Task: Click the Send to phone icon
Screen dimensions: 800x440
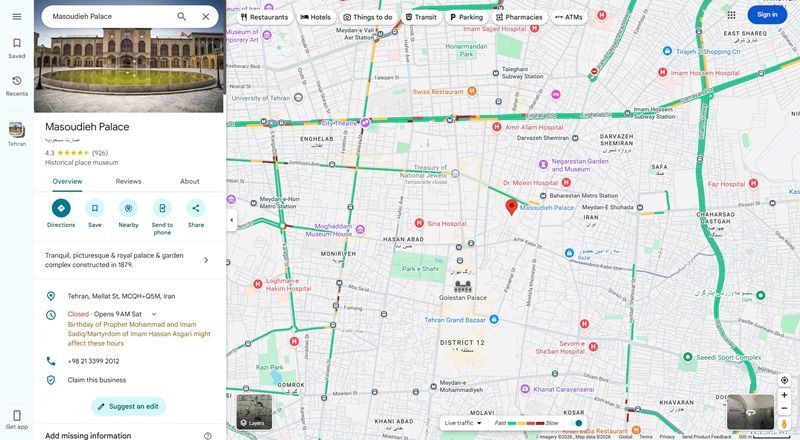Action: (x=162, y=208)
